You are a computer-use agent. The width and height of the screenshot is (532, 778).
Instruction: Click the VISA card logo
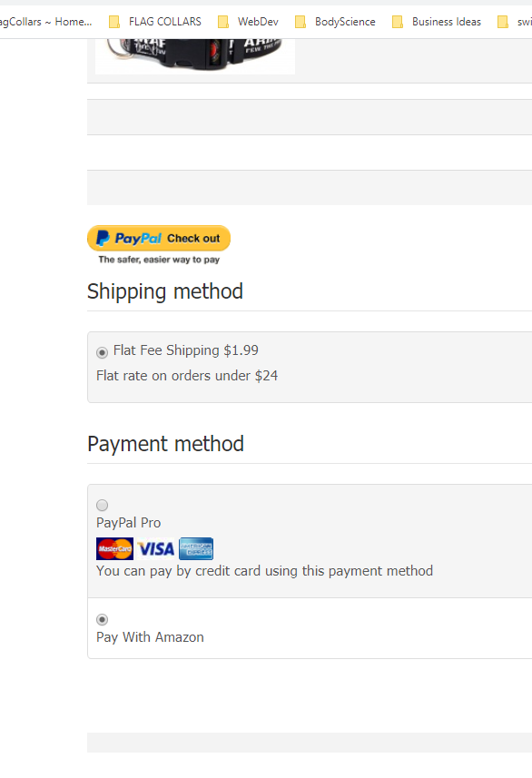(x=156, y=548)
